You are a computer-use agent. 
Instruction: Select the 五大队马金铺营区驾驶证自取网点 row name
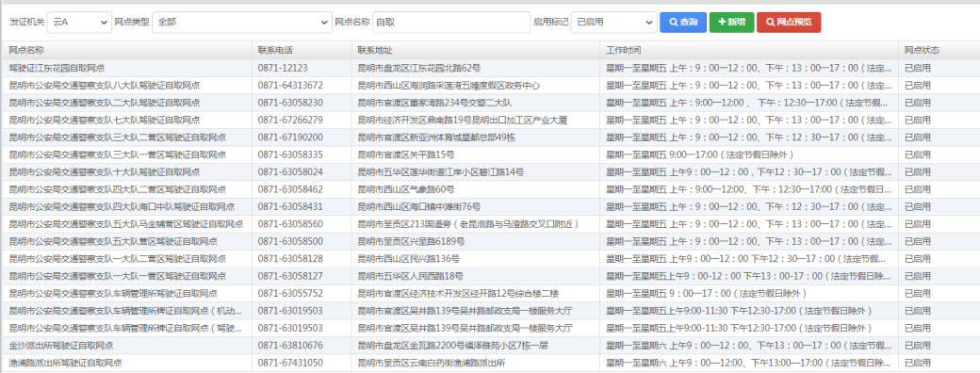[x=126, y=223]
